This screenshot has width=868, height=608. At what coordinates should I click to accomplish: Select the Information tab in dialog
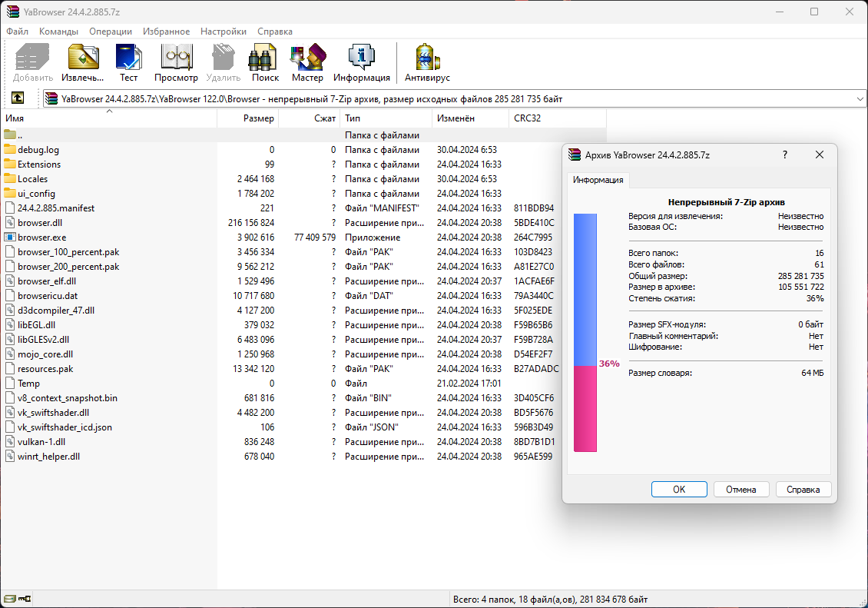(x=598, y=181)
